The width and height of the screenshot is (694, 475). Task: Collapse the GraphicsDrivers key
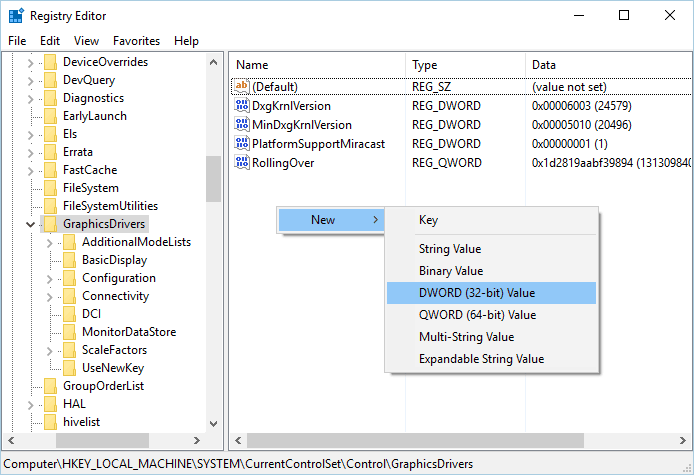[x=30, y=224]
